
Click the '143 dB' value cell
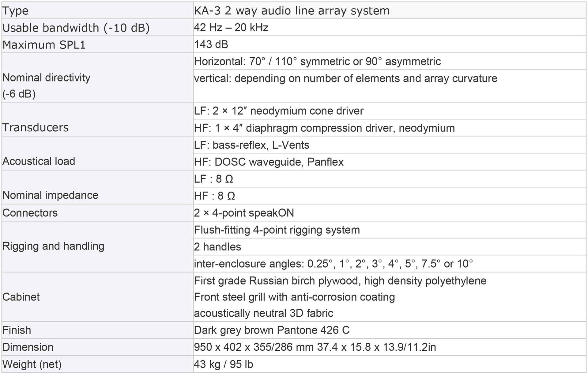click(211, 45)
